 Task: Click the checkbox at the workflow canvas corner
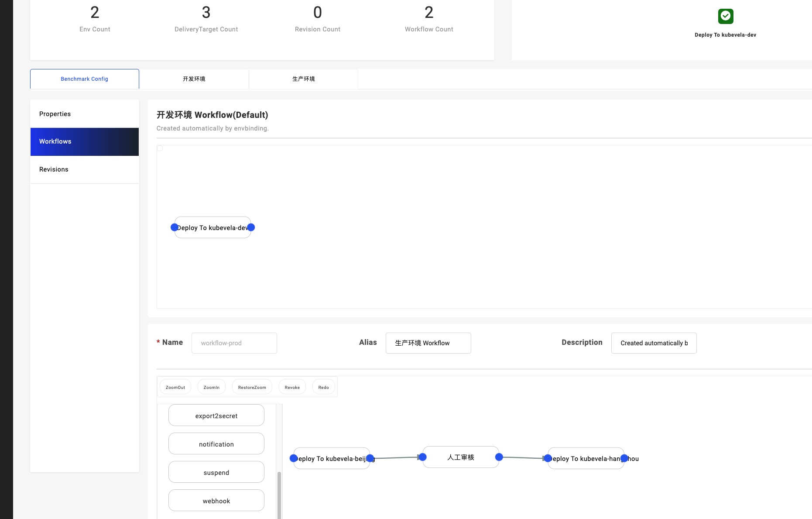click(160, 148)
